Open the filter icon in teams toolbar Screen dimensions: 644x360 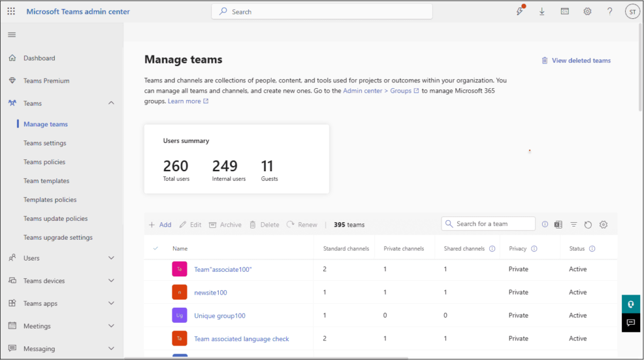tap(574, 225)
